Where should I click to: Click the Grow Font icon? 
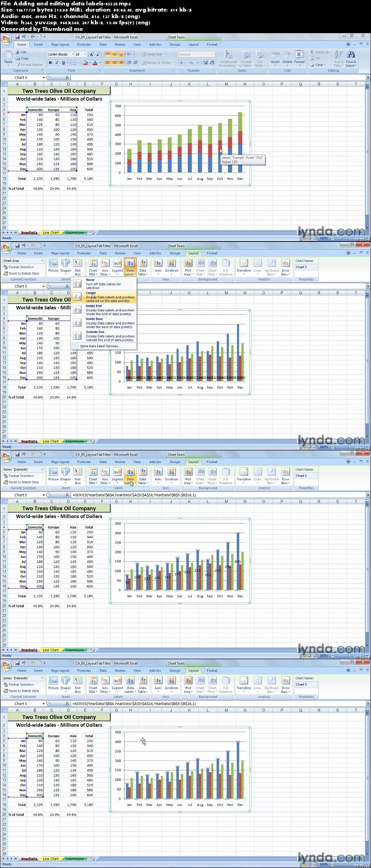[91, 54]
